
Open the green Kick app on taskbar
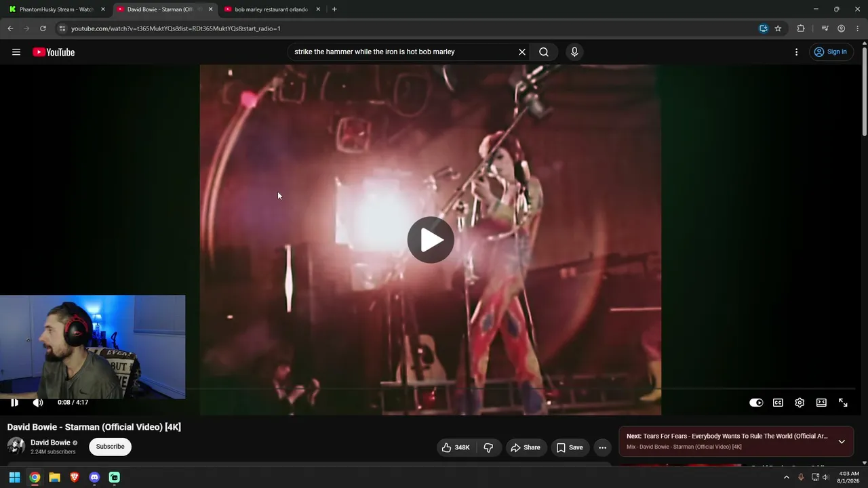tap(115, 477)
